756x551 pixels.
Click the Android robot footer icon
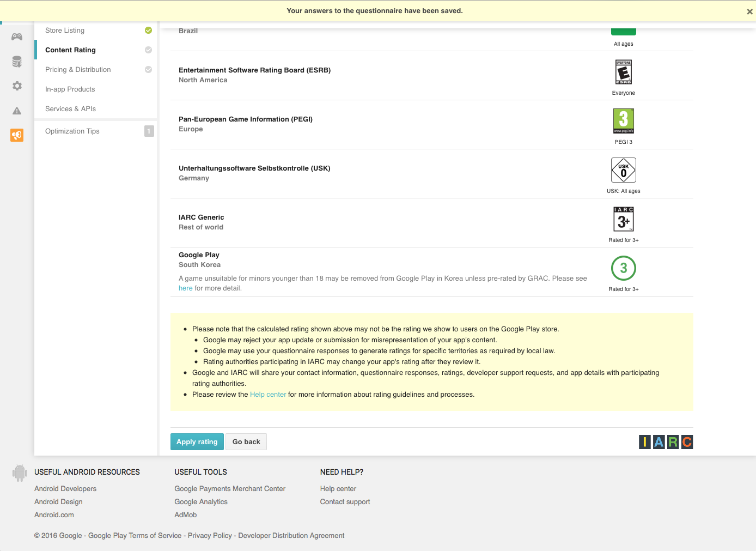20,473
